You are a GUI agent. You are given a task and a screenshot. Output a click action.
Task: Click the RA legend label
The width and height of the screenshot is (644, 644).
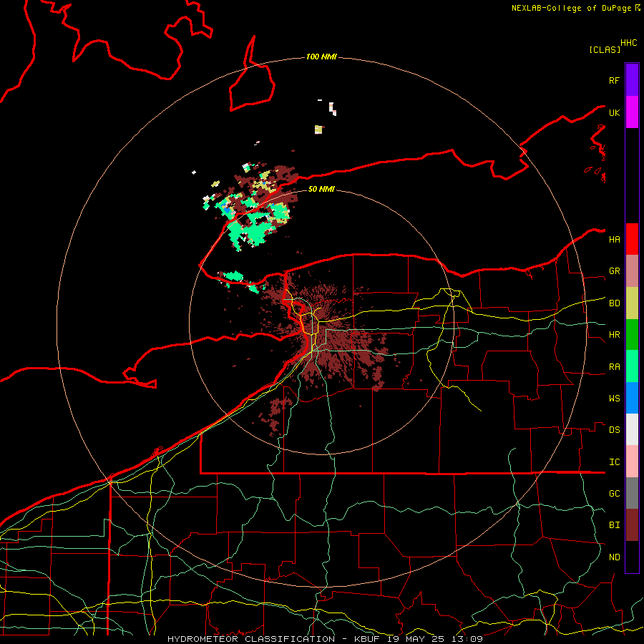(614, 367)
